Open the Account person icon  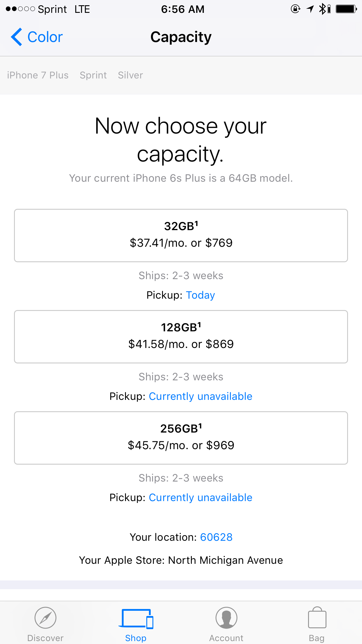point(226,617)
